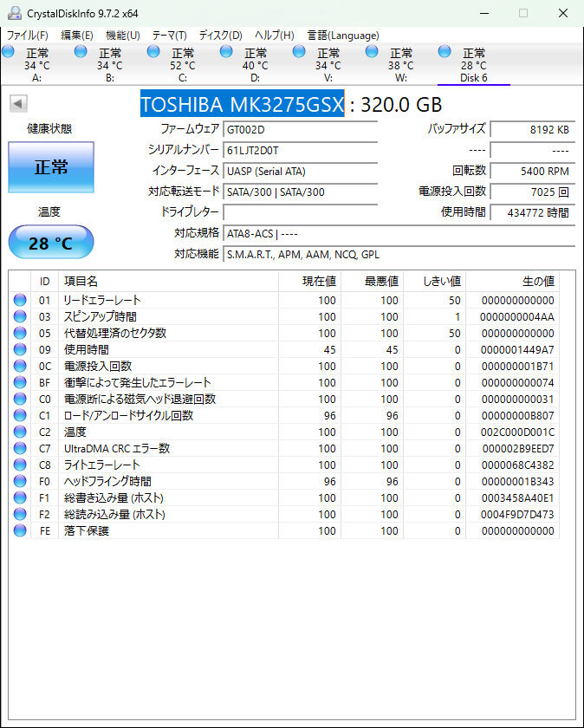Screen dimensions: 584x728
Task: Click the empty ドライブレター field
Action: pyautogui.click(x=301, y=212)
